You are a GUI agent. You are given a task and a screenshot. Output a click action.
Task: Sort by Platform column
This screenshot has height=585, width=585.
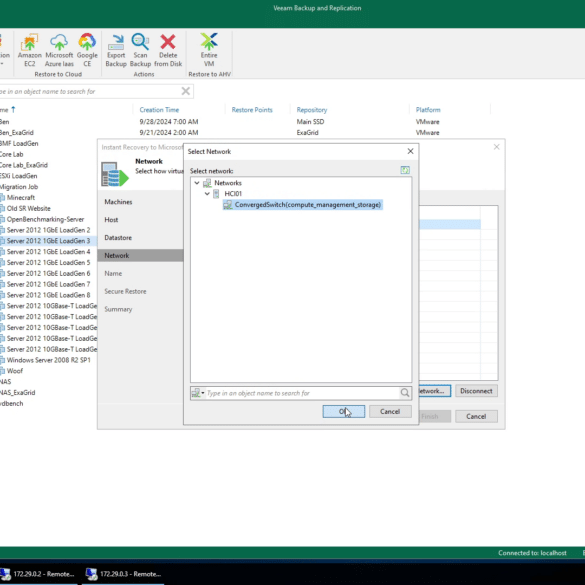(x=428, y=110)
